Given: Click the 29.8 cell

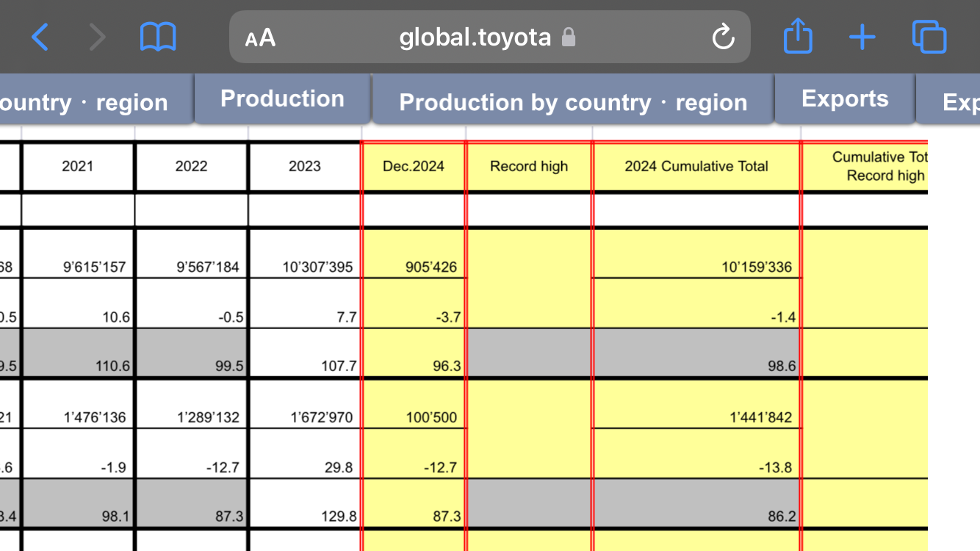Looking at the screenshot, I should pyautogui.click(x=304, y=454).
